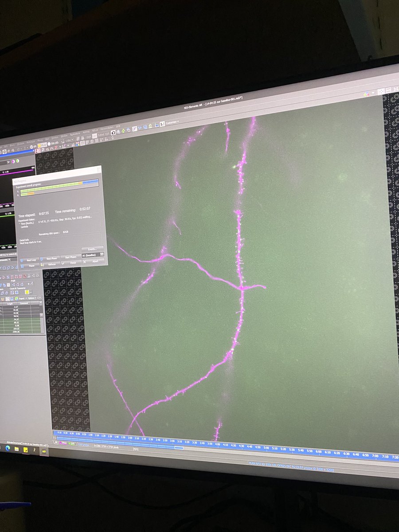Open the Export dropdown in measurement panel

pyautogui.click(x=22, y=298)
